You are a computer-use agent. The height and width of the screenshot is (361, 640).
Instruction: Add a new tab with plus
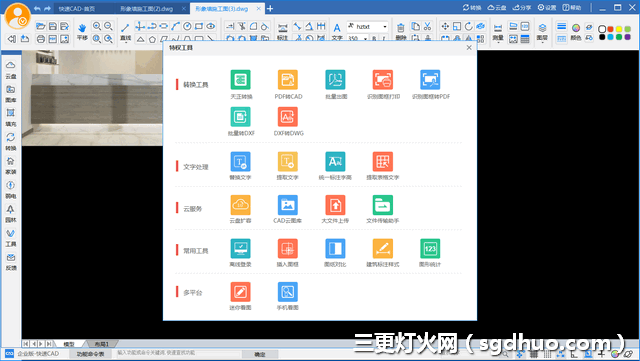(270, 8)
